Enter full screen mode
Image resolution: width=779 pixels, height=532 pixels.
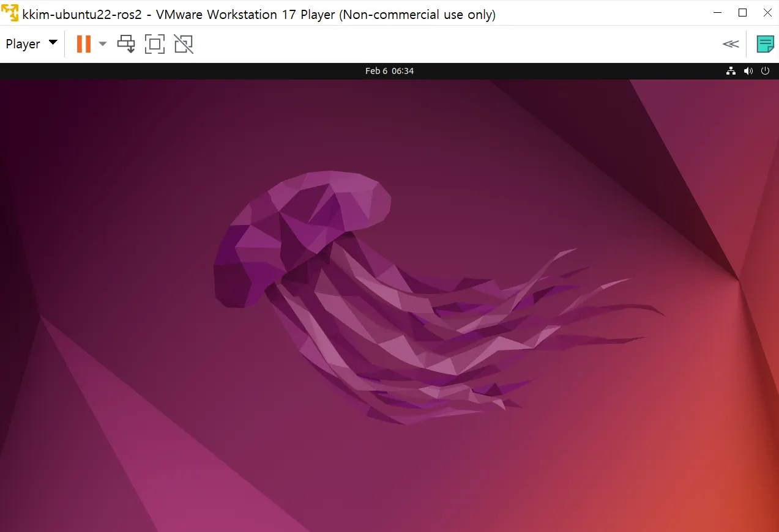(x=155, y=44)
